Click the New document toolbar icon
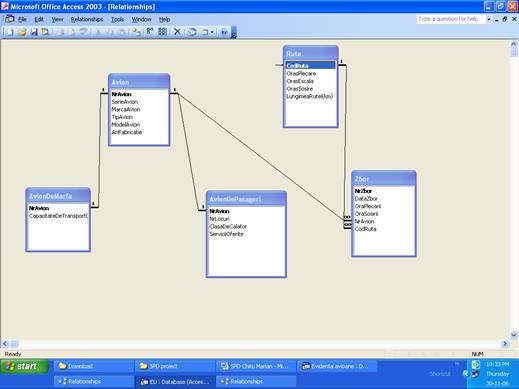The width and height of the screenshot is (519, 389). 10,32
